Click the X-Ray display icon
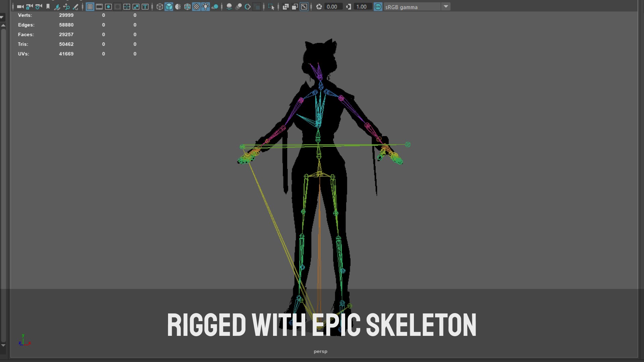Screen dimensions: 644x362 285,7
